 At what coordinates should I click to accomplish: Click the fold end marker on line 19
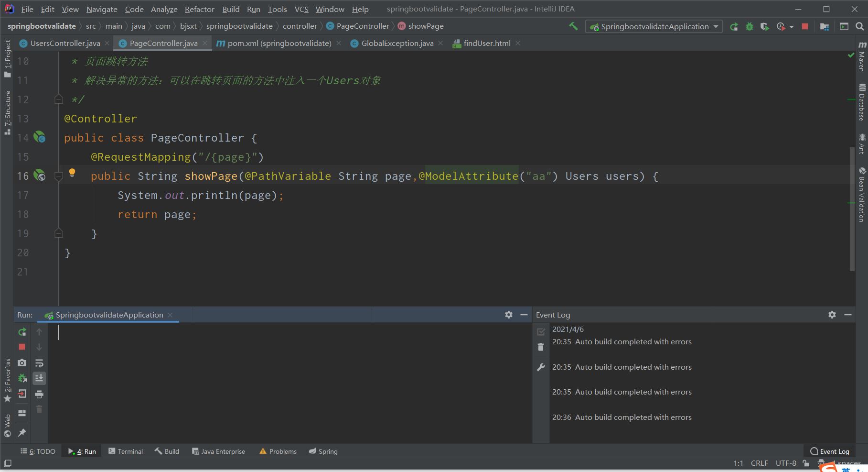pos(59,233)
